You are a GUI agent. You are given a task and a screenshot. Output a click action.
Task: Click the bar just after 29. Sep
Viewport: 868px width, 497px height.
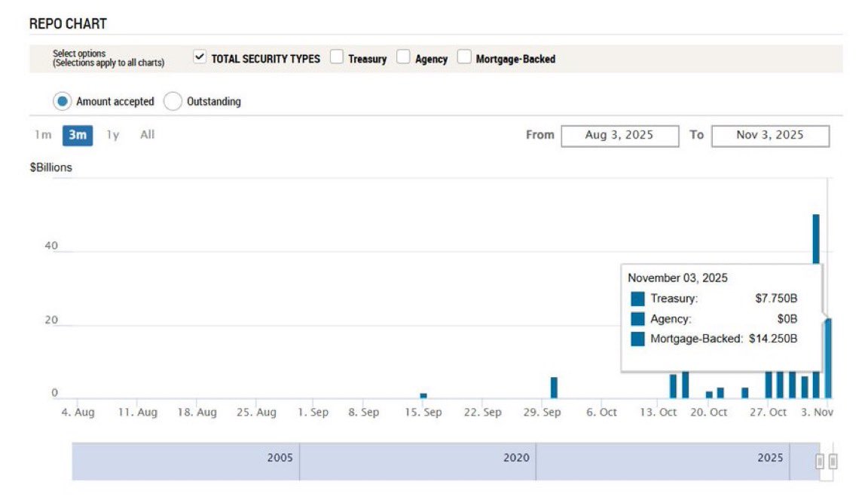[x=554, y=388]
